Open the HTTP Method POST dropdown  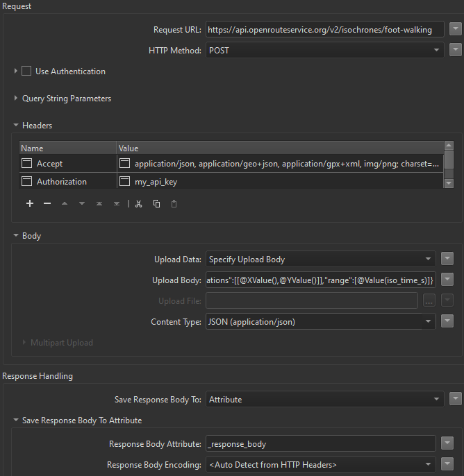[x=325, y=50]
